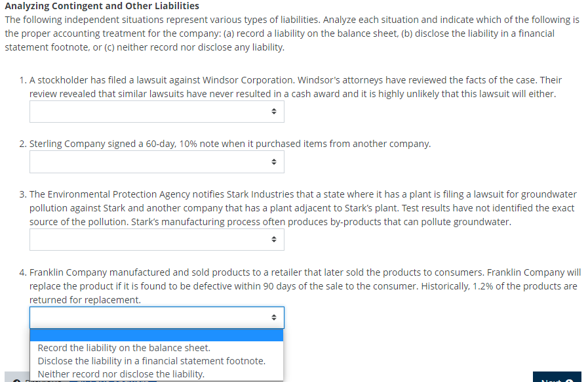588x382 pixels.
Task: Select the empty answer box under the Stark pollution question
Action: pyautogui.click(x=156, y=240)
